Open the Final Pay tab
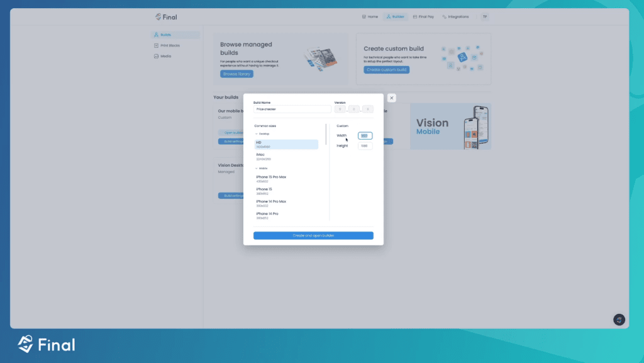This screenshot has width=644, height=363. click(423, 17)
